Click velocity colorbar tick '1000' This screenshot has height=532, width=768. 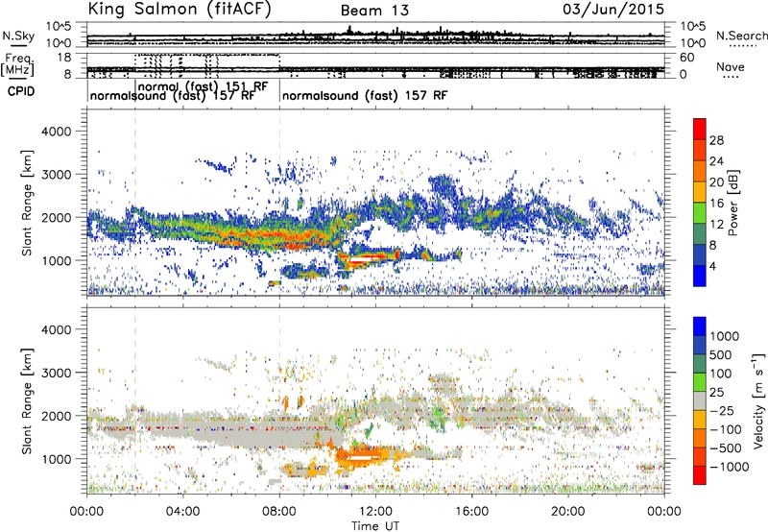(x=725, y=336)
